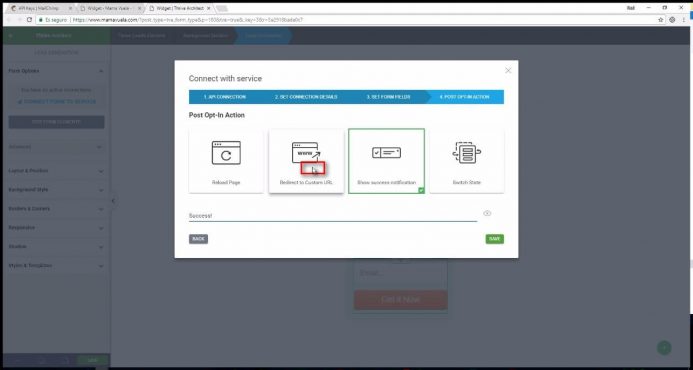Choose Redirect to Custom URL option
This screenshot has width=693, height=370.
306,161
